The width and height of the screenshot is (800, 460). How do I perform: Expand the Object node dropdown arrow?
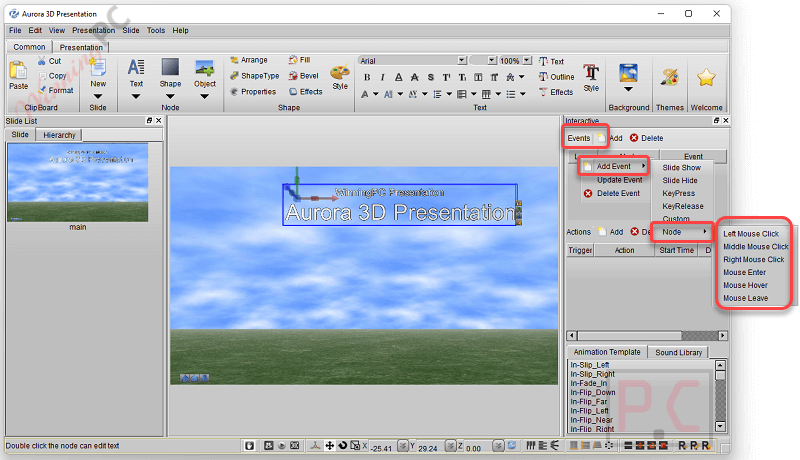205,96
